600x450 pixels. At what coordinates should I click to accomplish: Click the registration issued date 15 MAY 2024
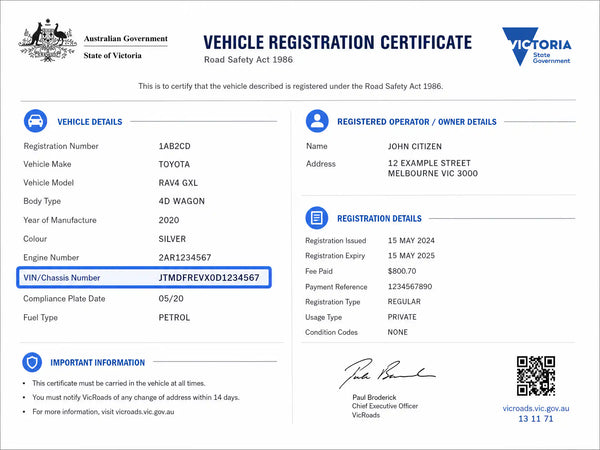coord(411,240)
